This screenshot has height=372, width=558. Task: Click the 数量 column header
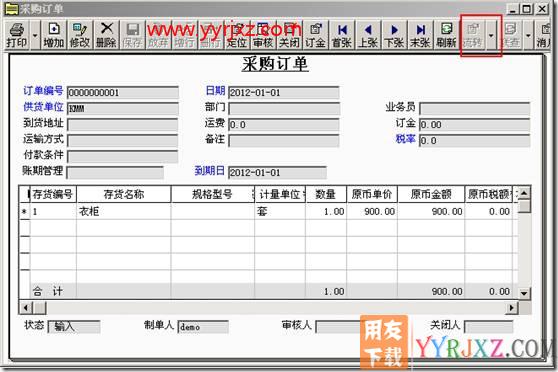click(326, 194)
